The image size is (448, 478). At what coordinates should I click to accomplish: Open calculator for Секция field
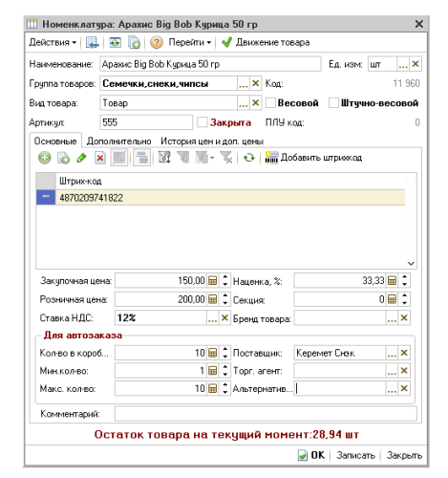393,299
